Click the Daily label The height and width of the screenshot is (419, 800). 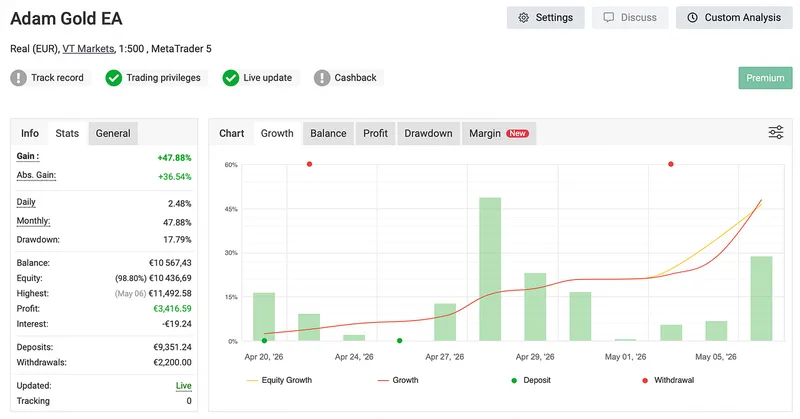[x=26, y=202]
